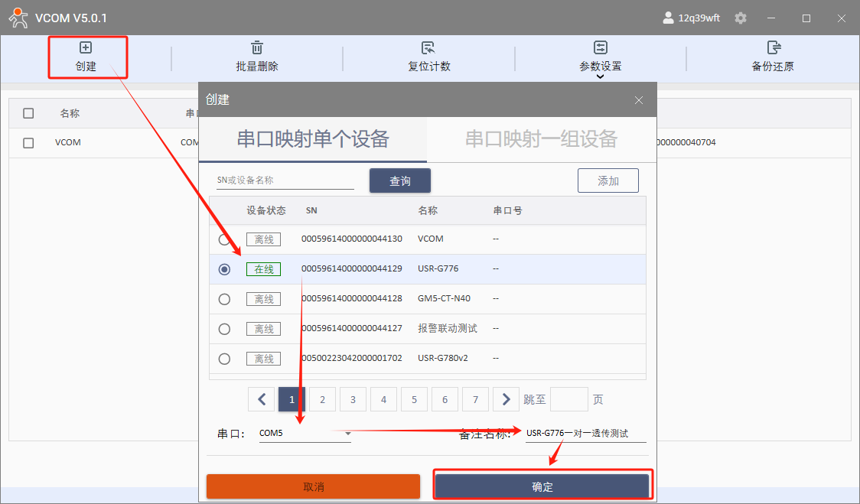Check the VCOM row checkbox
The width and height of the screenshot is (860, 504).
(28, 143)
